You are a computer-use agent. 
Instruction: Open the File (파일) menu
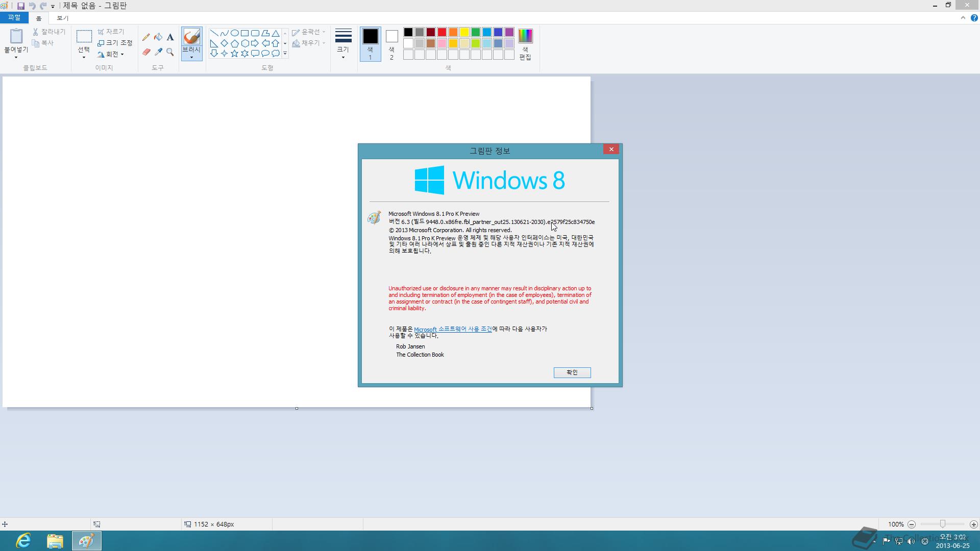14,17
